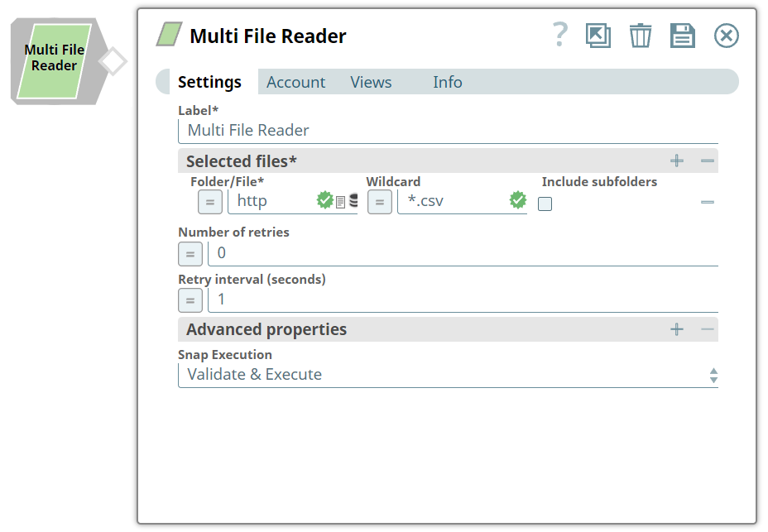The image size is (768, 532).
Task: Open the help question mark icon
Action: pos(560,35)
